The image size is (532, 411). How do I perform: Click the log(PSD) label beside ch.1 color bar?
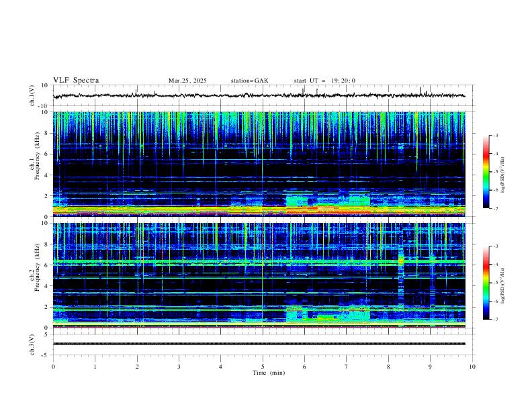[x=503, y=175]
